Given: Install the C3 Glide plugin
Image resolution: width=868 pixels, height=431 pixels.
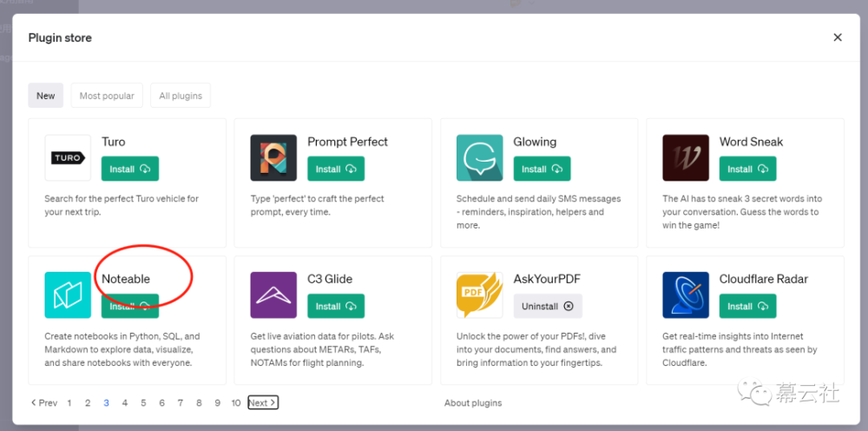Looking at the screenshot, I should [336, 306].
